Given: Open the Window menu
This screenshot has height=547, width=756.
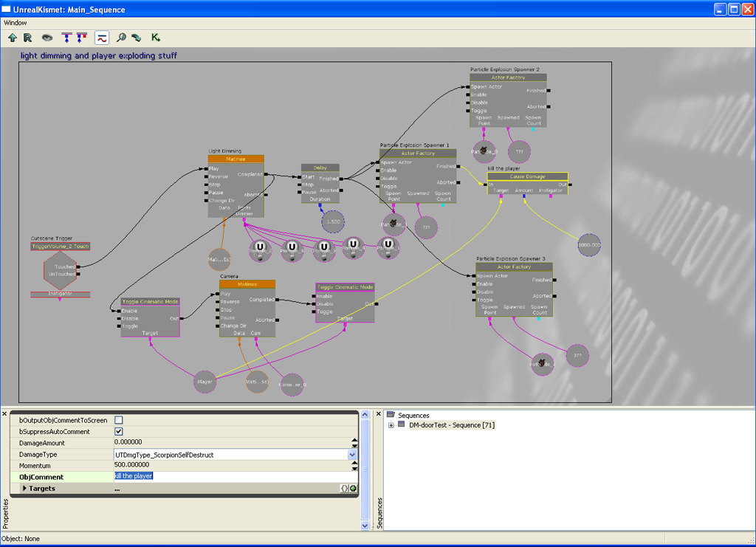Looking at the screenshot, I should pyautogui.click(x=16, y=23).
